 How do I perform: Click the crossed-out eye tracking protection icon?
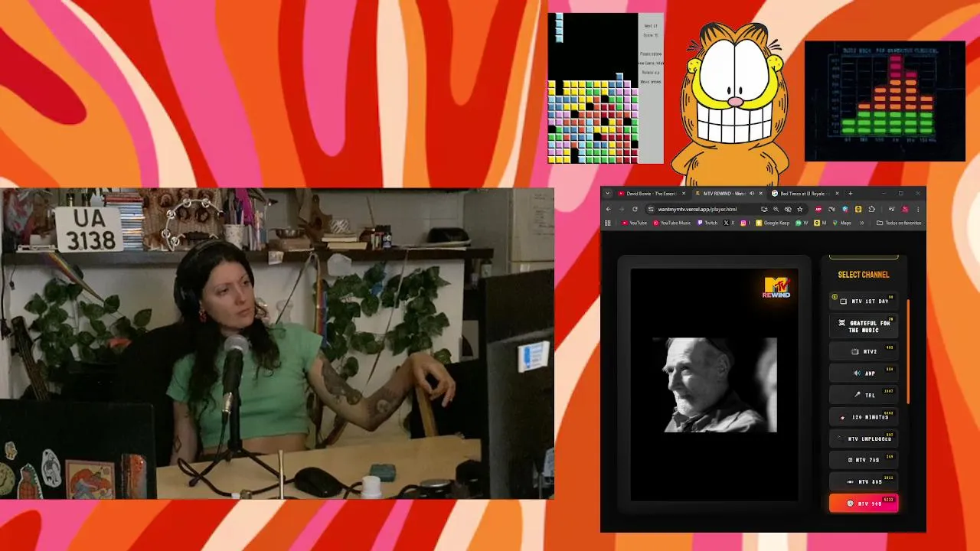[x=788, y=209]
